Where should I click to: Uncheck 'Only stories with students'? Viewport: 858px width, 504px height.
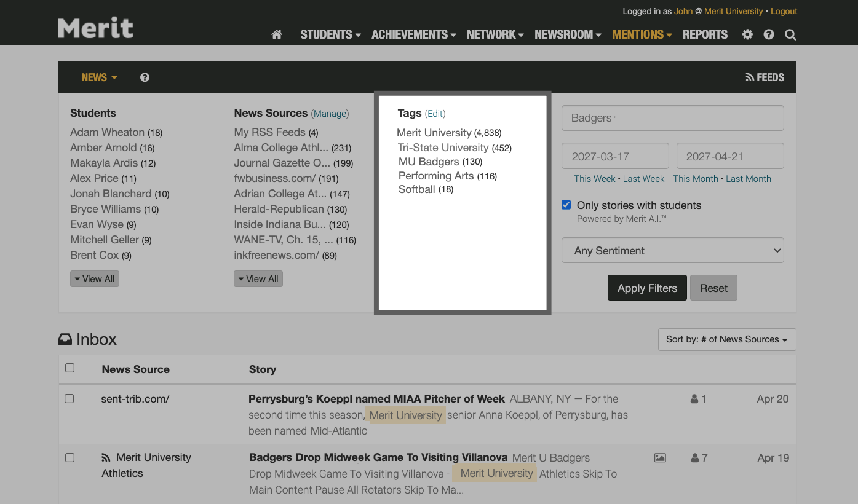click(566, 205)
